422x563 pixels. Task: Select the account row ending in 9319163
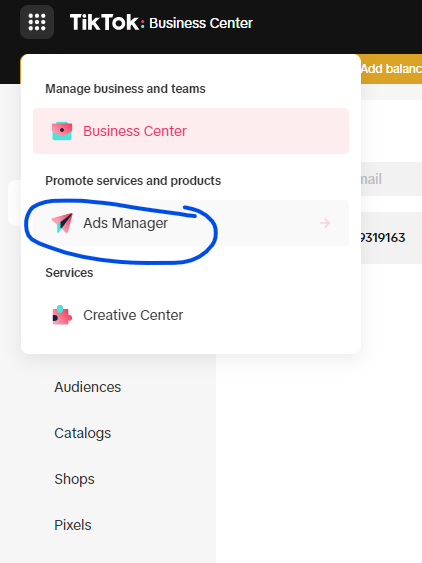coord(391,238)
